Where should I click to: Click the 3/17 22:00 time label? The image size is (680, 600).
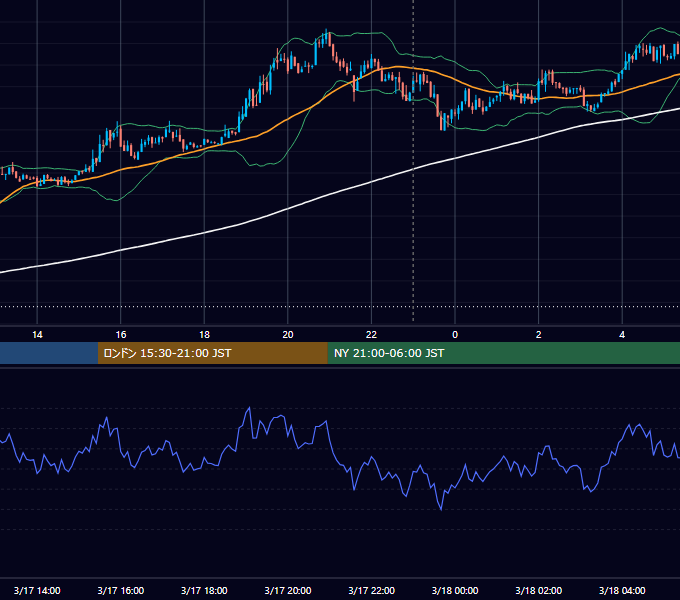pyautogui.click(x=372, y=590)
